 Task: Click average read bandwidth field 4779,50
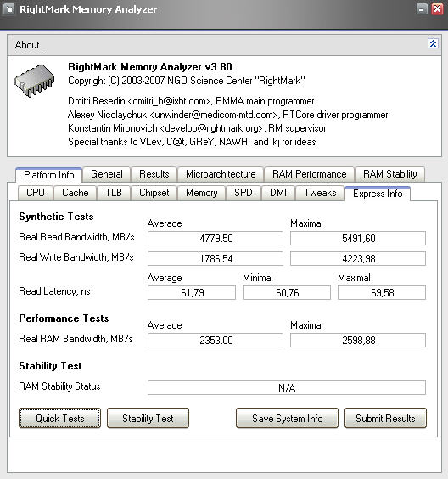point(216,239)
